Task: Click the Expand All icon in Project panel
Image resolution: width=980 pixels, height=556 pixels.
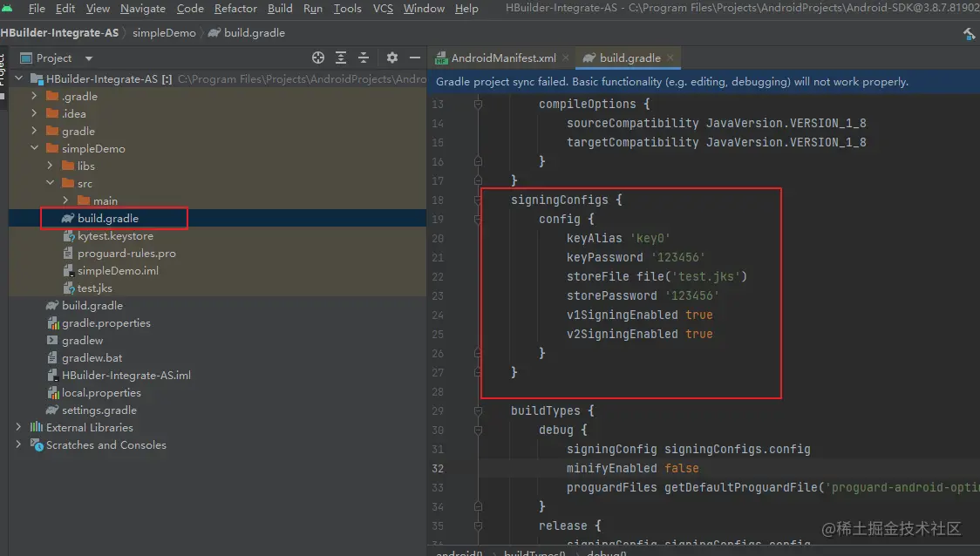Action: pos(341,58)
